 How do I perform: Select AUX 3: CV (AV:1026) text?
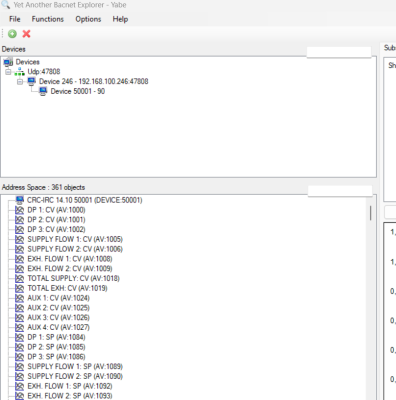(58, 318)
